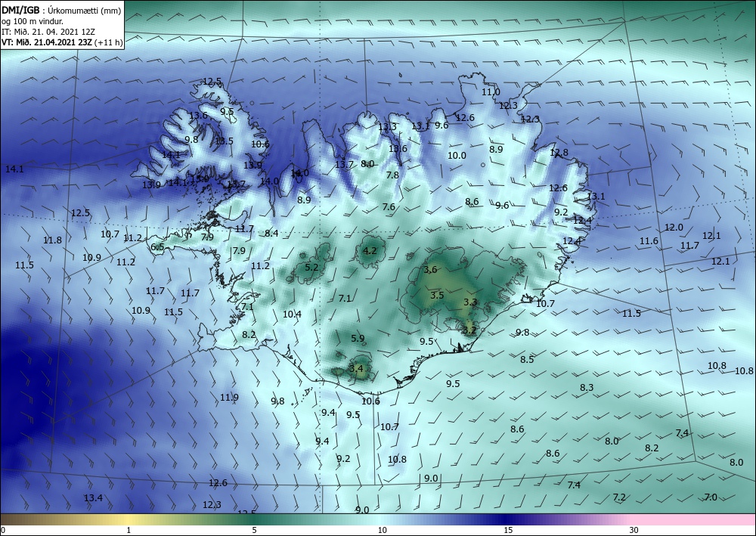Click the 5.2 value on the map
This screenshot has height=536, width=756.
(311, 267)
